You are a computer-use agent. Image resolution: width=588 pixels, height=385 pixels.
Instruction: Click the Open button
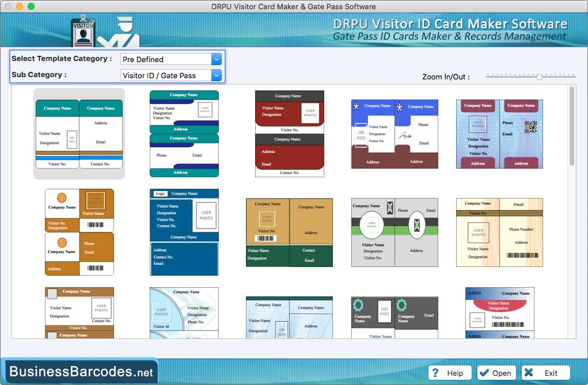click(x=496, y=373)
